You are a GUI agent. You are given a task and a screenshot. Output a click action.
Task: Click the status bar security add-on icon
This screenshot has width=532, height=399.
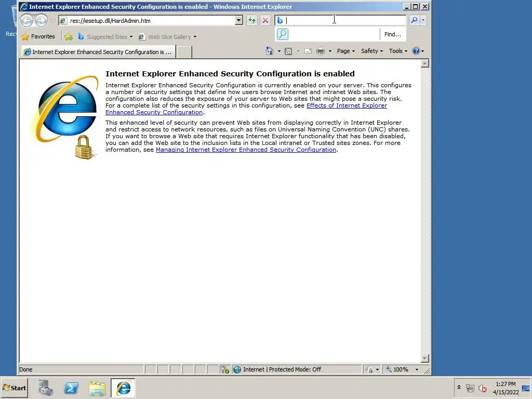tap(224, 369)
